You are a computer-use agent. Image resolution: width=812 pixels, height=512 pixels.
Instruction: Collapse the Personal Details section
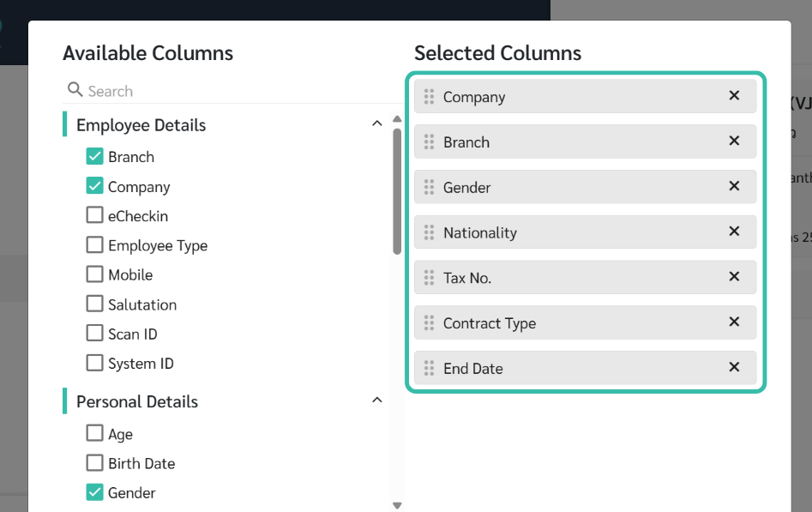click(377, 400)
